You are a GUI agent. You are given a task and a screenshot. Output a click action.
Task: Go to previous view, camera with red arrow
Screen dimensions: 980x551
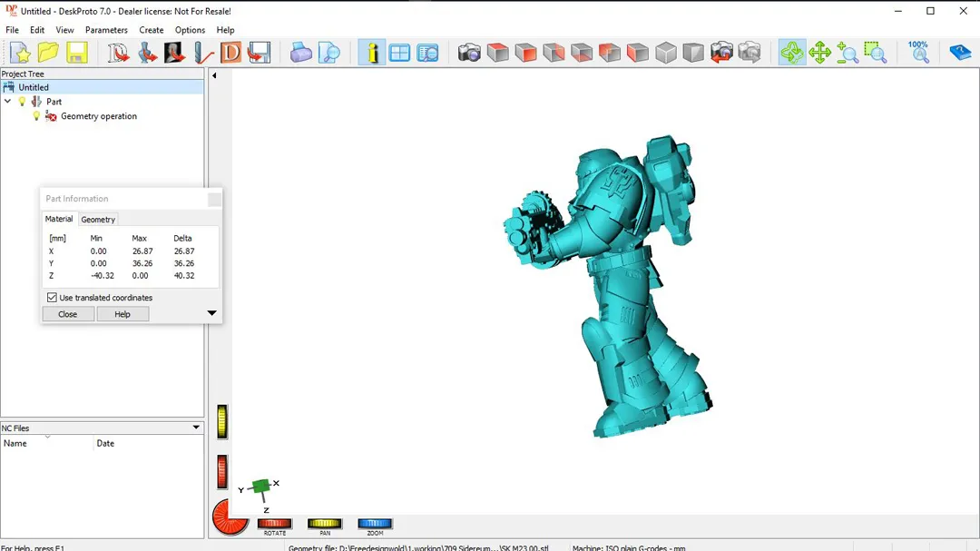[721, 53]
